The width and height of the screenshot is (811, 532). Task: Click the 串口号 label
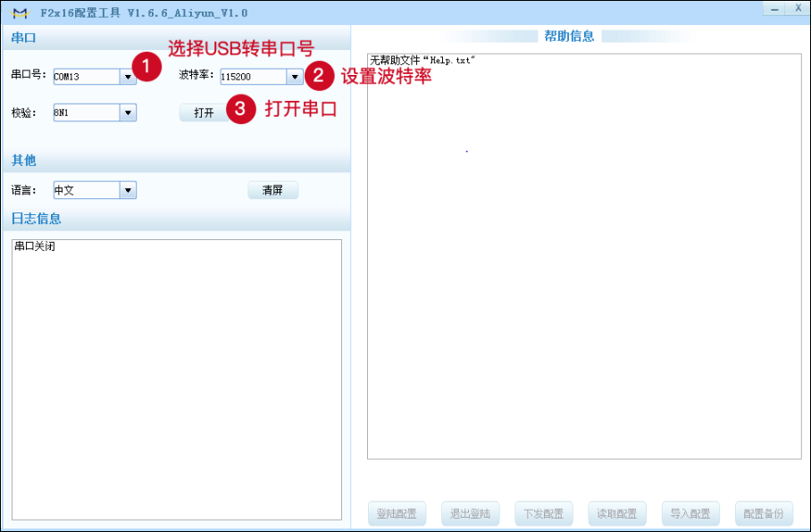pyautogui.click(x=29, y=74)
